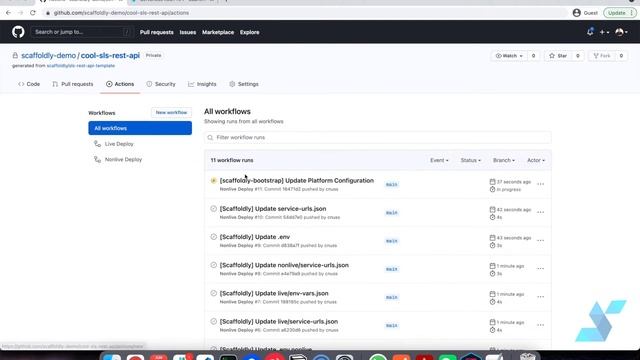Switch to the Settings tab
The image size is (640, 360).
click(x=244, y=84)
